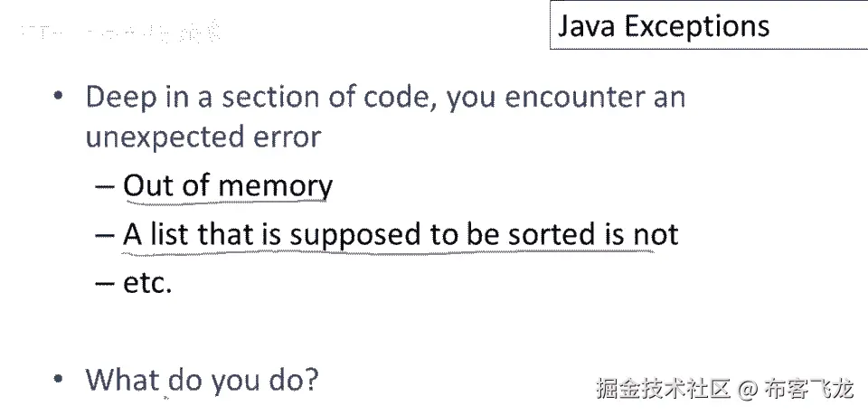Click the bullet dot before "Deep"

point(60,98)
